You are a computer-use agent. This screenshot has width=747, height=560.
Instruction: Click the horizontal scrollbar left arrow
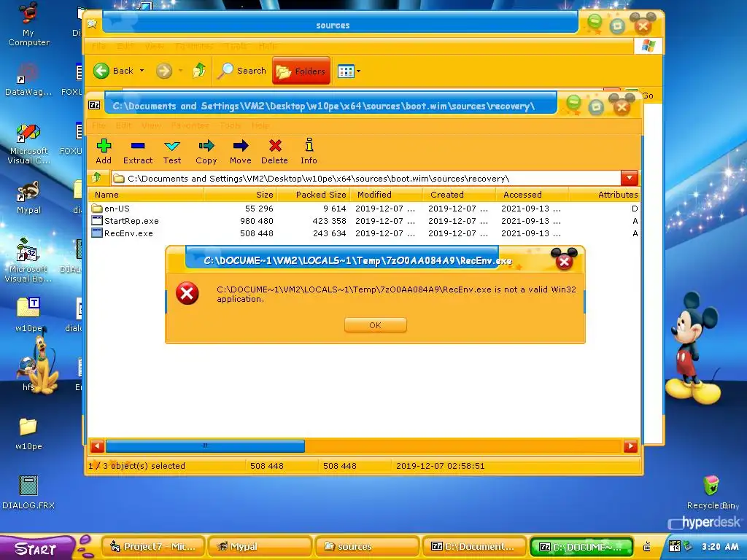click(97, 446)
